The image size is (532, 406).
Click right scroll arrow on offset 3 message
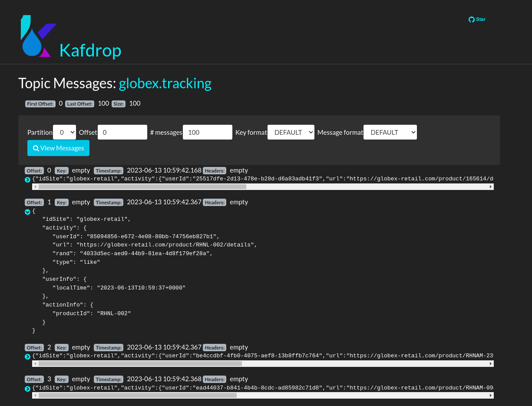point(491,396)
